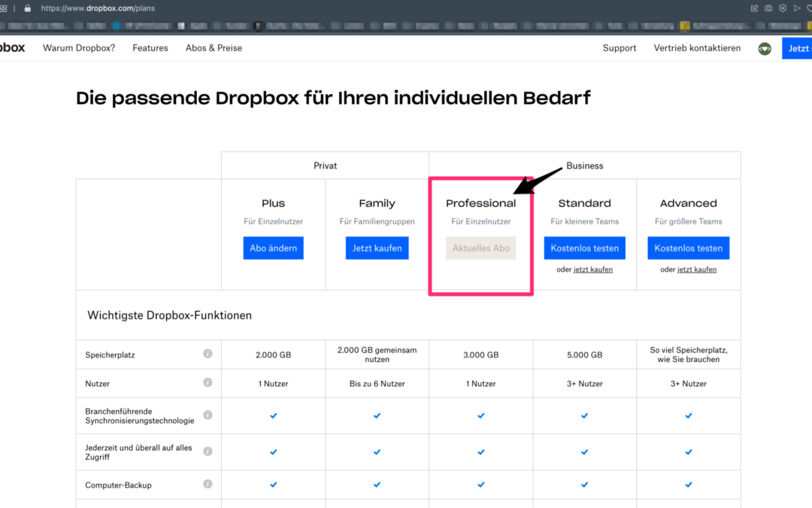Click the 3+ Nutzer cell in the Standard column
Image resolution: width=812 pixels, height=508 pixels.
click(585, 384)
